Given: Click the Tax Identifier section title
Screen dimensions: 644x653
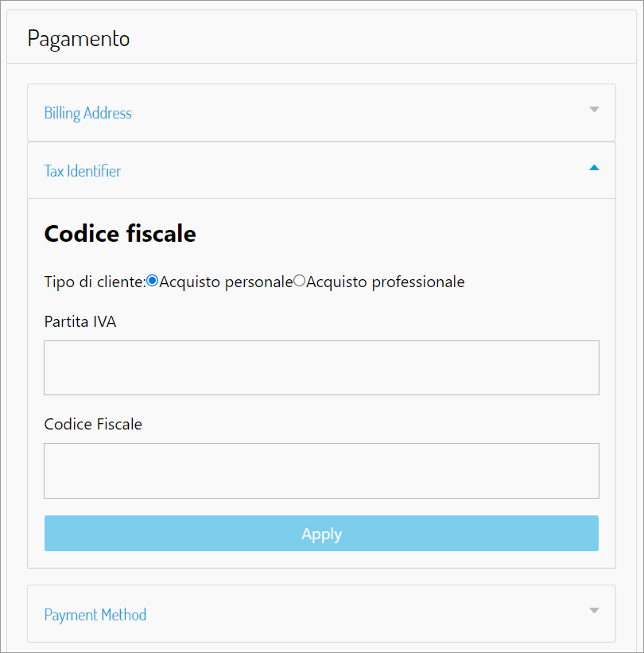Looking at the screenshot, I should (x=83, y=171).
